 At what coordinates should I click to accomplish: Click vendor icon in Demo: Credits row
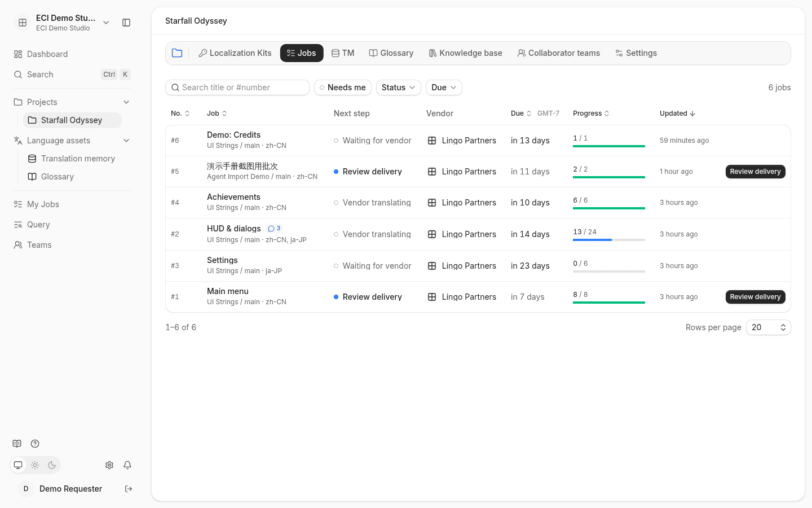coord(432,141)
